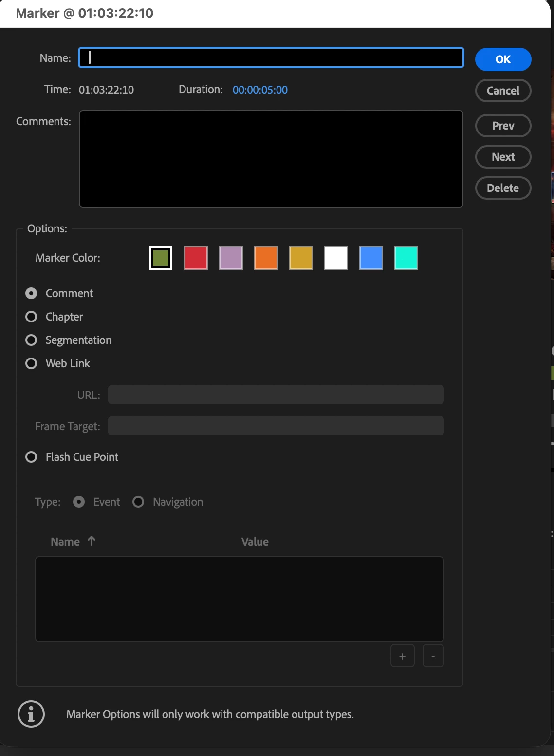Select the cyan marker color

(x=406, y=258)
